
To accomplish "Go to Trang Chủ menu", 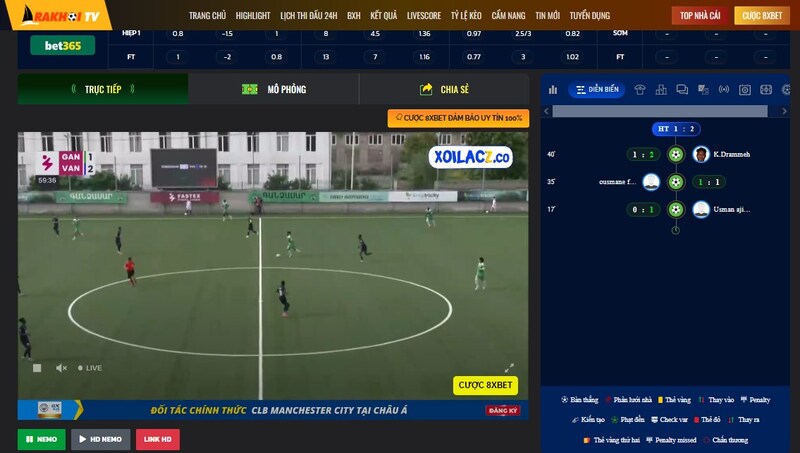I will point(207,16).
